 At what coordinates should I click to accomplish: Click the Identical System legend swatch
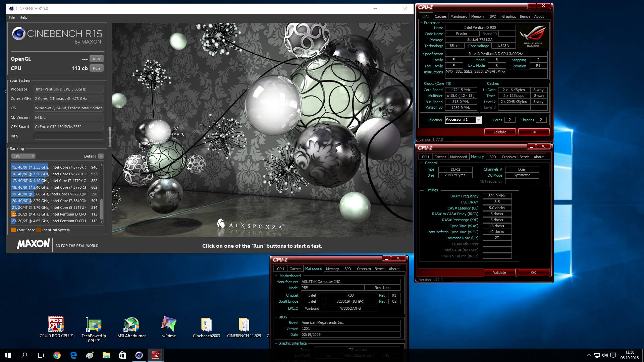click(x=39, y=230)
